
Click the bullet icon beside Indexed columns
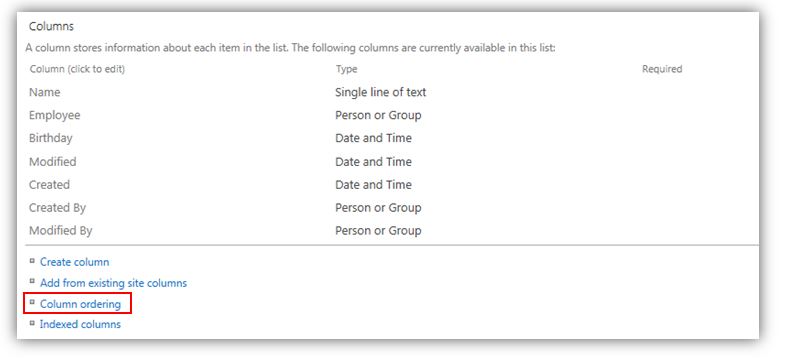32,323
